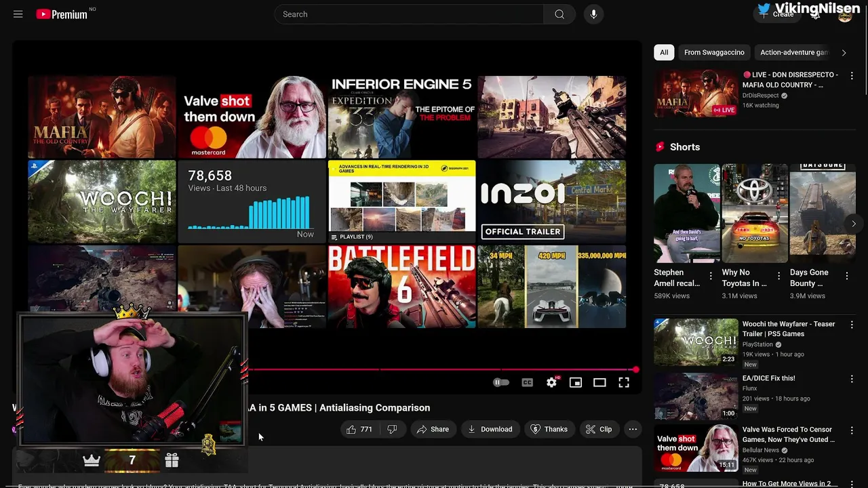Show next filter chips arrow
The image size is (868, 488).
point(844,52)
